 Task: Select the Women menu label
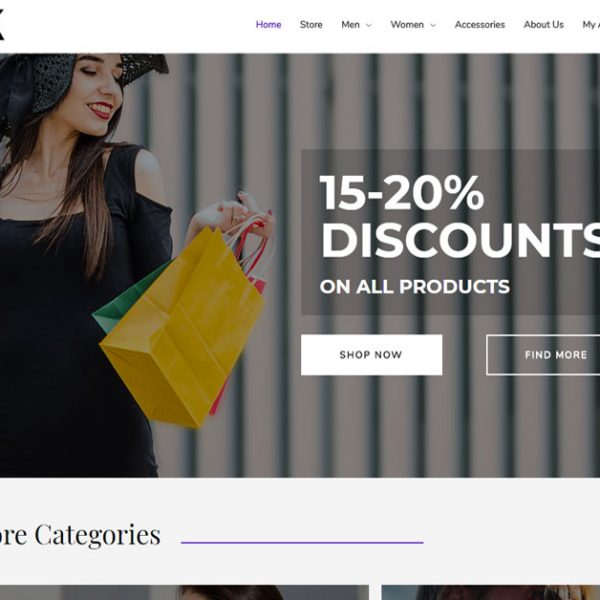[x=407, y=25]
